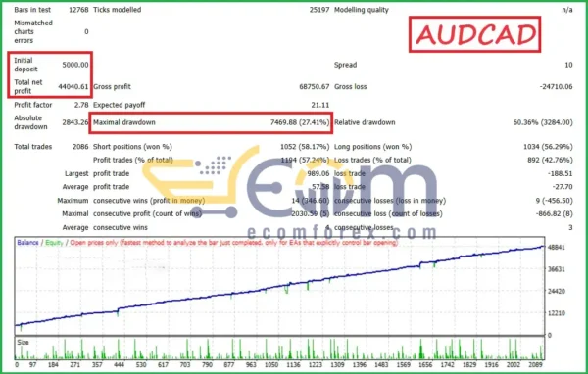Click the 'Equity' chart legend label
The width and height of the screenshot is (588, 374).
54,243
